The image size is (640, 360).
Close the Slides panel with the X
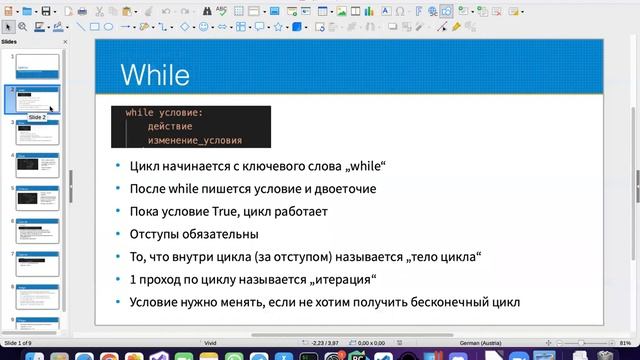(x=65, y=42)
